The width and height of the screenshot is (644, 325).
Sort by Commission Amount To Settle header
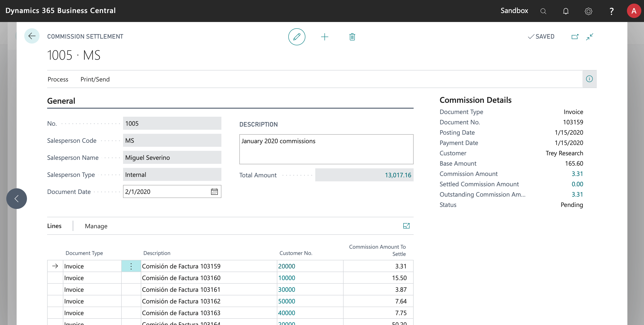[x=377, y=250]
